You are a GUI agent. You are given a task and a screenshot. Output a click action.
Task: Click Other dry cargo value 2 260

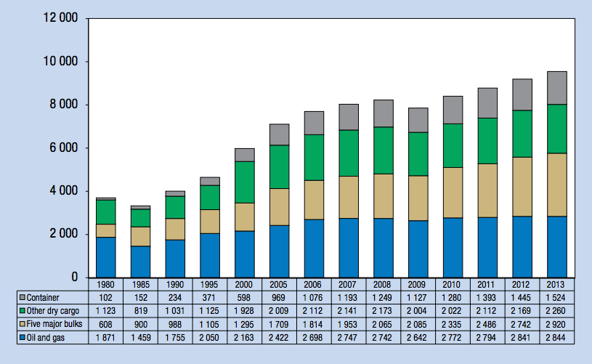(x=556, y=311)
